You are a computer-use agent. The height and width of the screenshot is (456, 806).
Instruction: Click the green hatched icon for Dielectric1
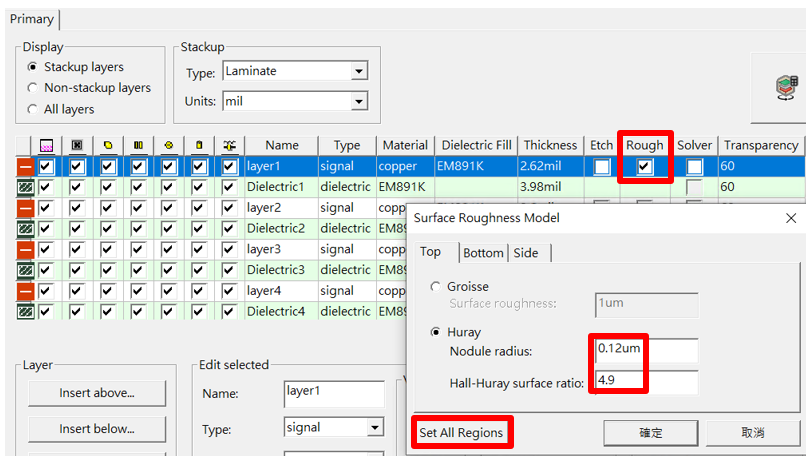(x=25, y=187)
